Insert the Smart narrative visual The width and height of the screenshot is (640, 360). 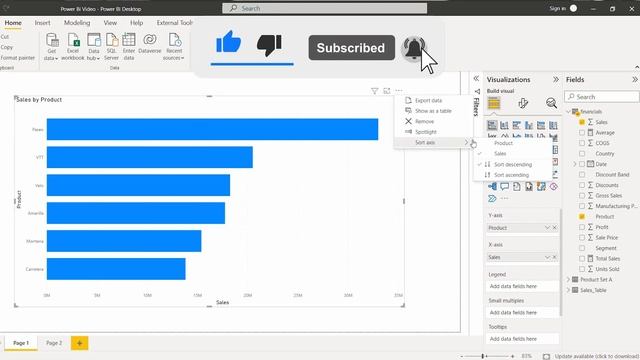click(517, 187)
